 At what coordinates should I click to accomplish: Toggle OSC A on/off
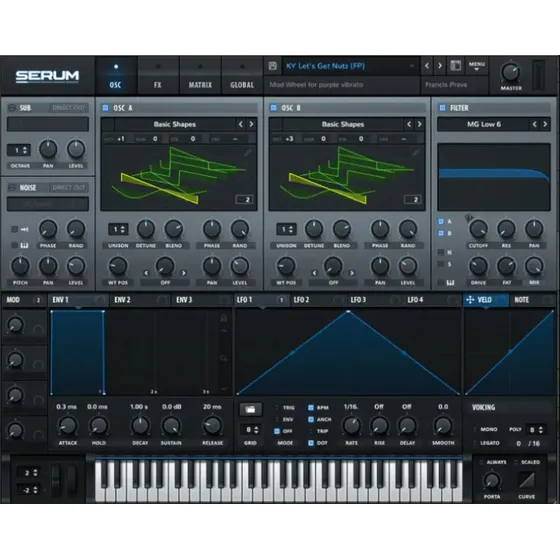tap(105, 108)
